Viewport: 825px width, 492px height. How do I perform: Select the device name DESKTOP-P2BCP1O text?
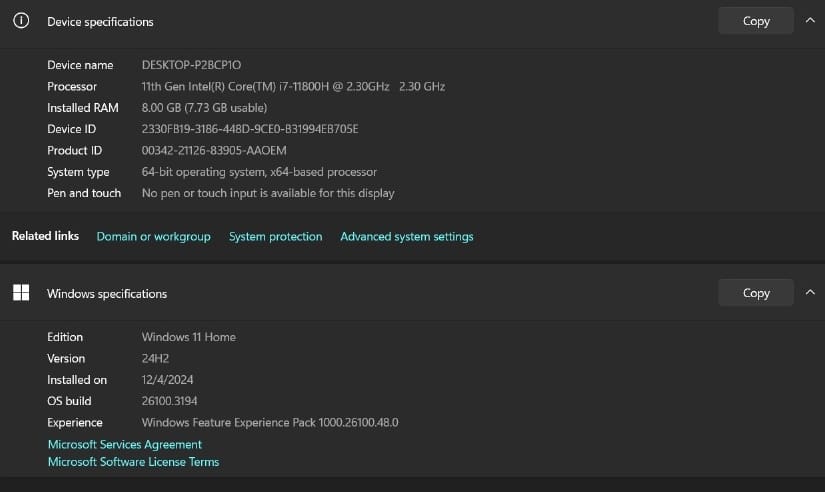pyautogui.click(x=192, y=65)
